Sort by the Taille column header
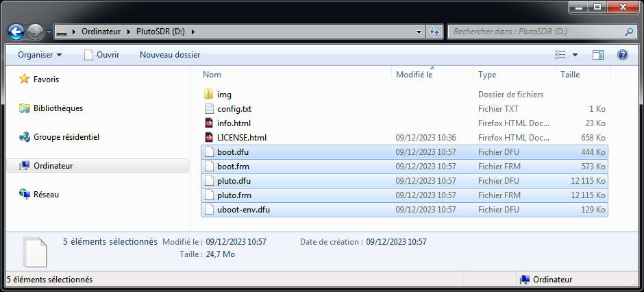644x292 pixels. tap(570, 74)
